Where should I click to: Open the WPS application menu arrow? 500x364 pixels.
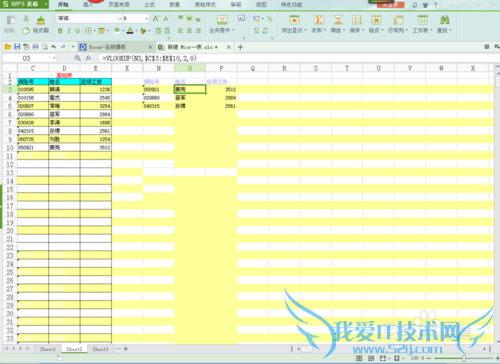pos(45,4)
